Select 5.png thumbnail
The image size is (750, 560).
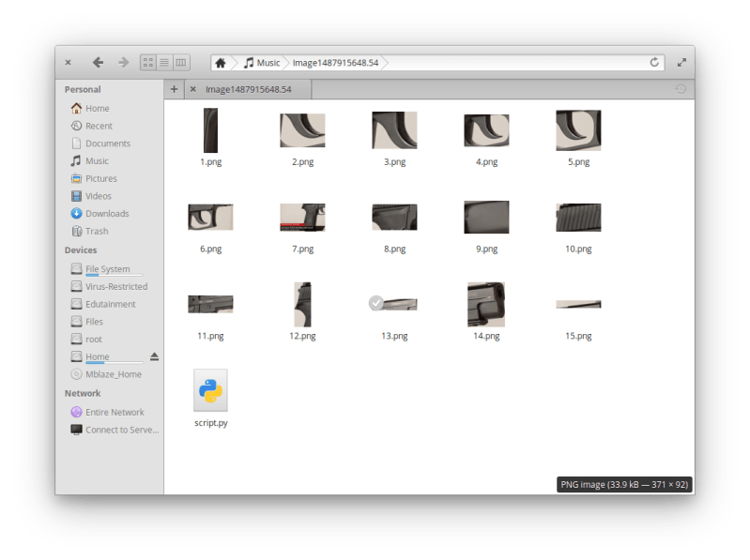tap(578, 130)
